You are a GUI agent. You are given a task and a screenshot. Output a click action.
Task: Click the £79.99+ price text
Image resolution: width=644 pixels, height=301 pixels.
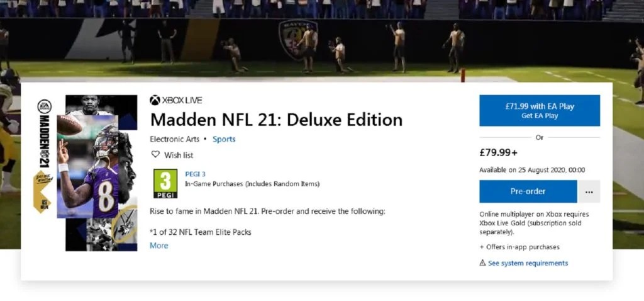tap(499, 152)
